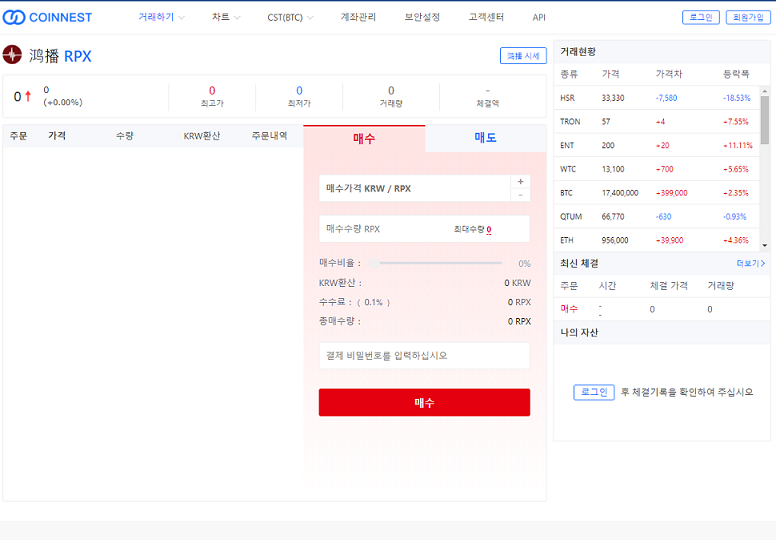Click the 체결 가격 header in 최신 체결
Image resolution: width=776 pixels, height=540 pixels.
669,286
